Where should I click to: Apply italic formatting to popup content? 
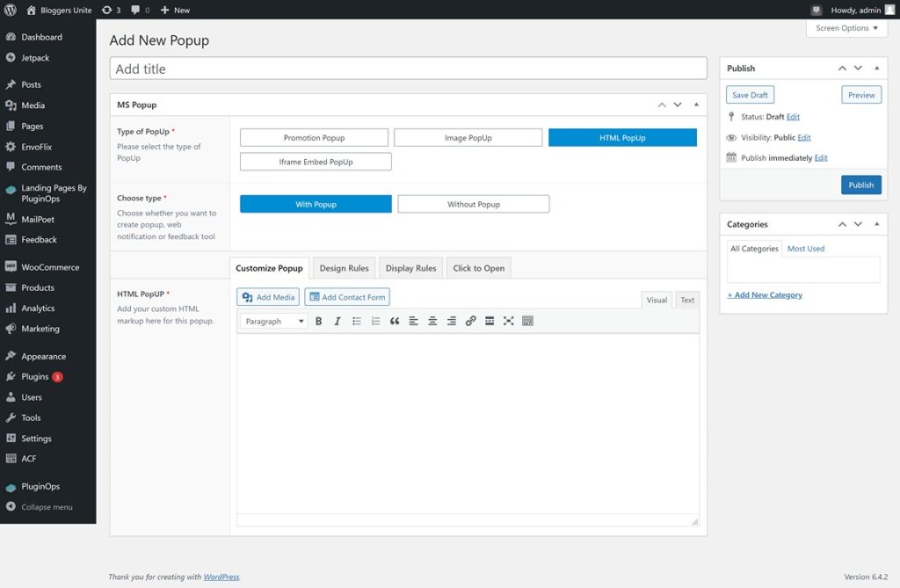point(337,320)
